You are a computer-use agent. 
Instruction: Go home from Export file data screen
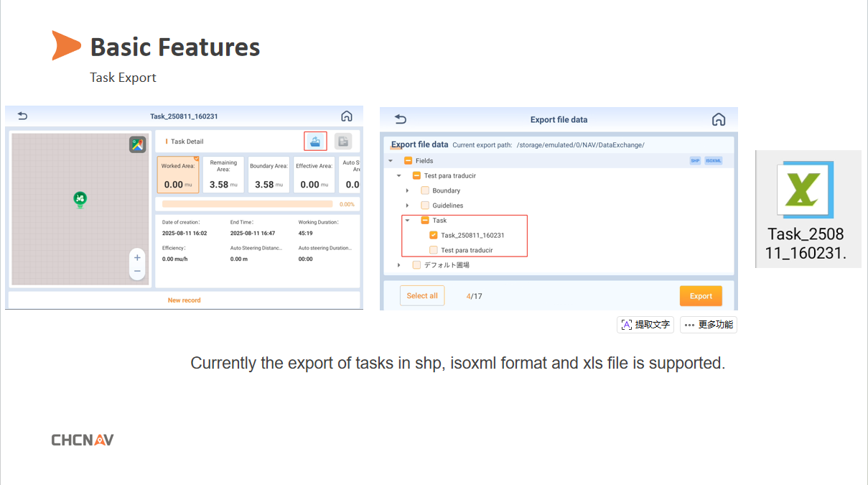tap(718, 119)
